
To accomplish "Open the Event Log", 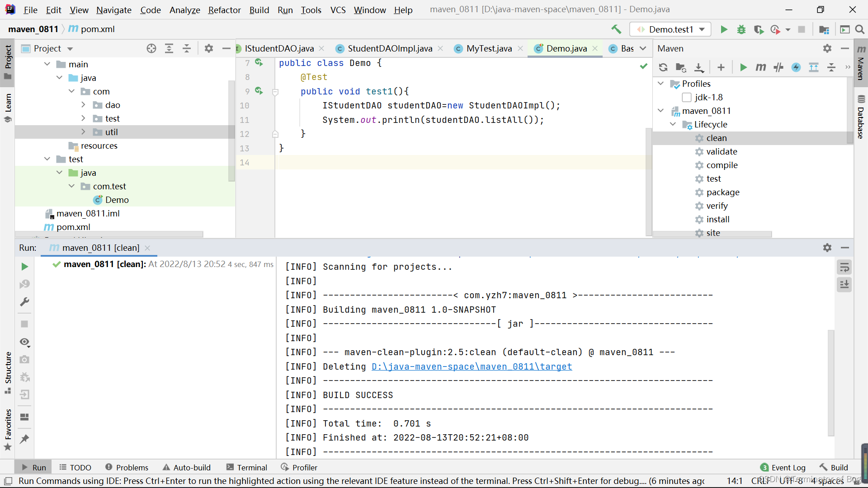I will point(783,468).
